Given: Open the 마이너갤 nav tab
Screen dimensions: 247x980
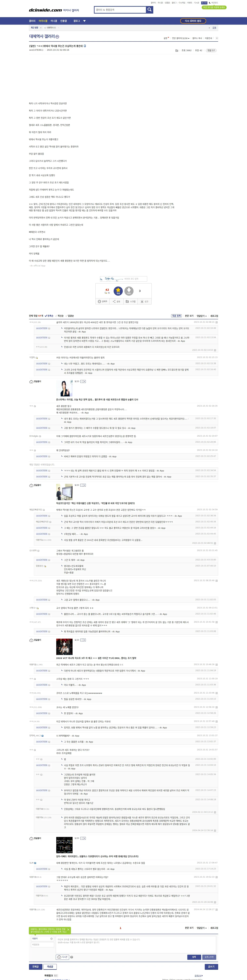Looking at the screenshot, I should pos(43,21).
